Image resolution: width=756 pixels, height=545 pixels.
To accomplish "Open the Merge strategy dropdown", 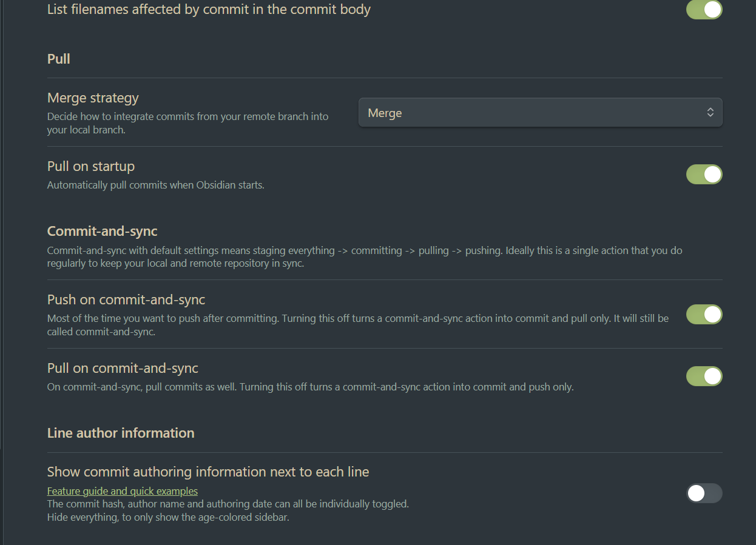I will pyautogui.click(x=540, y=113).
